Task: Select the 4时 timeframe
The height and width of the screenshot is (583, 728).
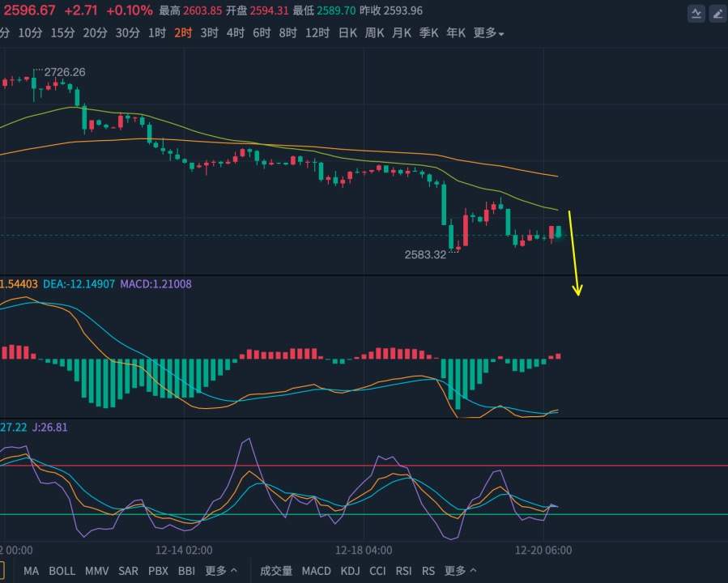Action: [236, 33]
